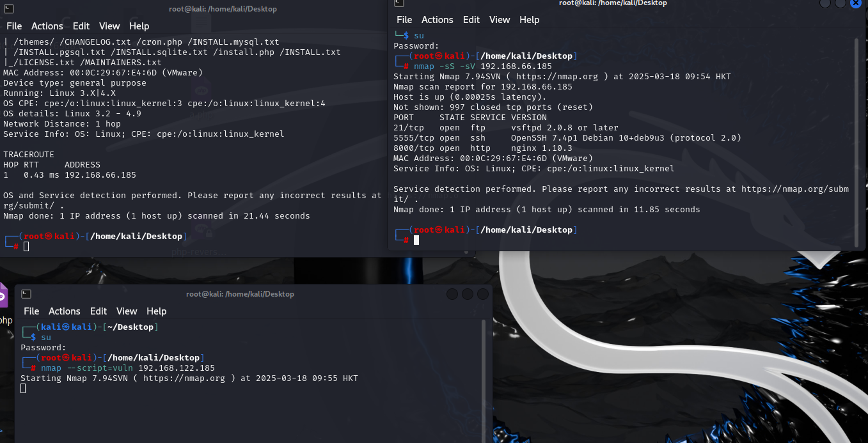
Task: Click the top-right window title 'root@kali: /home/kali/Desktop'
Action: coord(613,3)
